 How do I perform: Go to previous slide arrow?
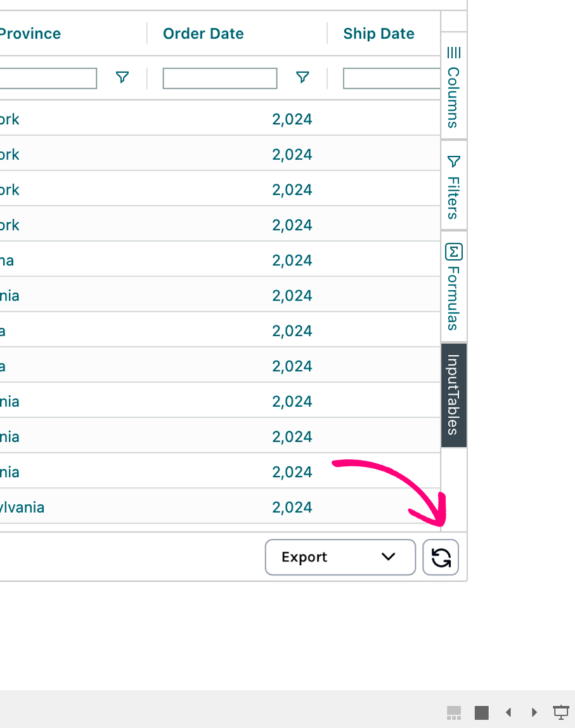pyautogui.click(x=508, y=713)
